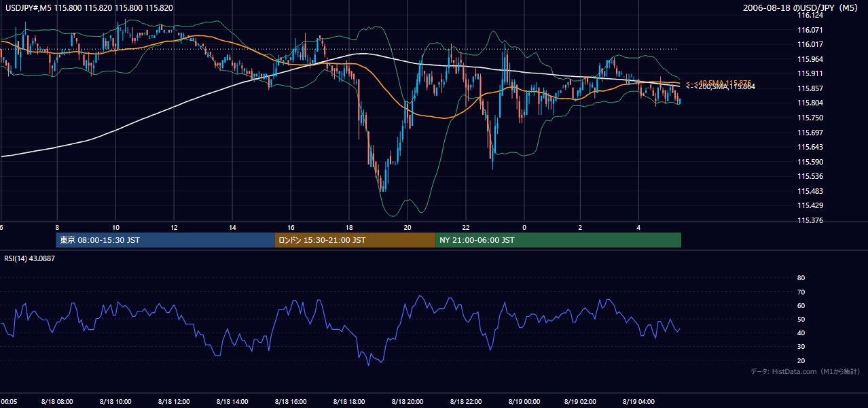Click the hour label 0 under the price chart
Screen dimensions: 868x408
tap(524, 227)
